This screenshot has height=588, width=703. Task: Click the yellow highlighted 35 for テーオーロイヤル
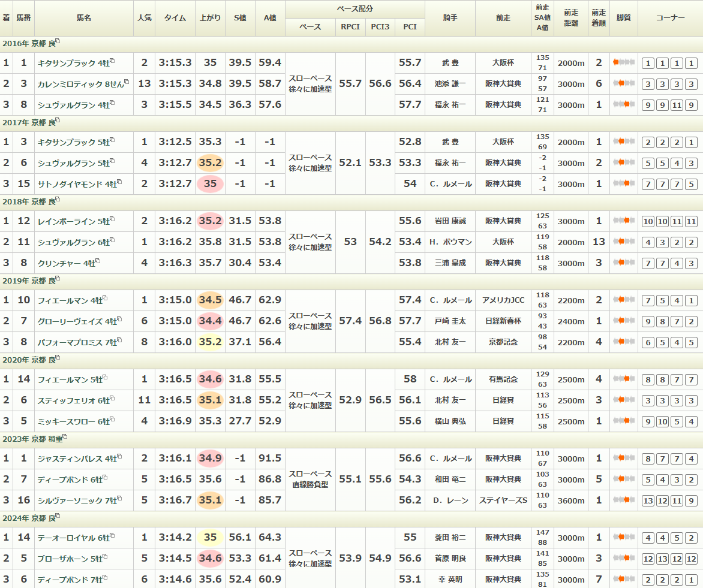point(210,538)
